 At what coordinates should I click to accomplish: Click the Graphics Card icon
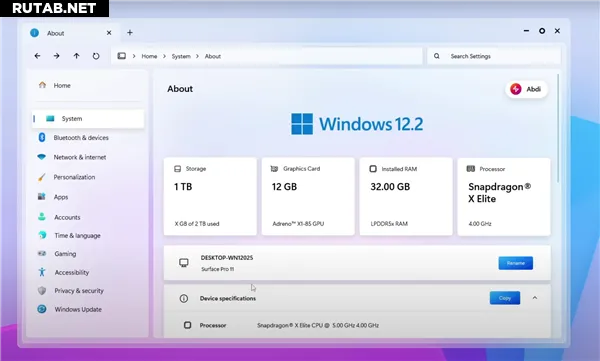click(x=274, y=169)
